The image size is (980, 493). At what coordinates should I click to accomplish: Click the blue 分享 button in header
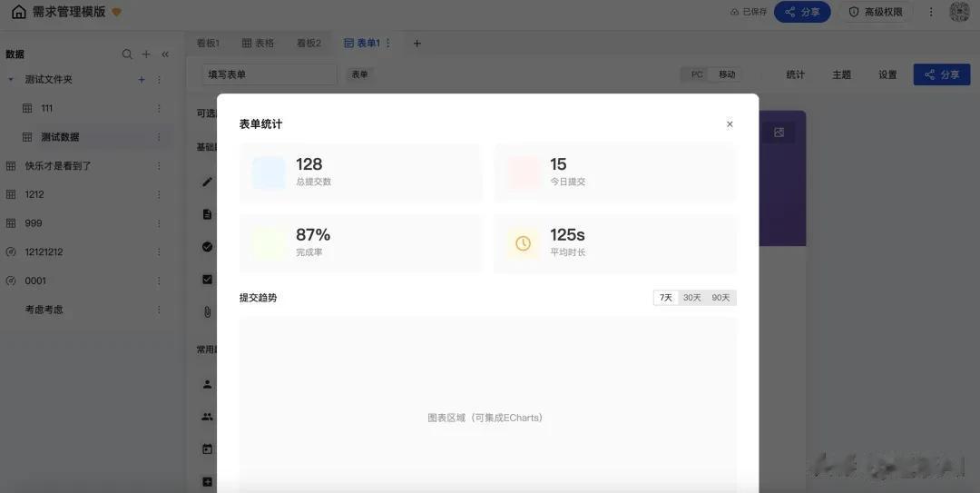point(802,12)
